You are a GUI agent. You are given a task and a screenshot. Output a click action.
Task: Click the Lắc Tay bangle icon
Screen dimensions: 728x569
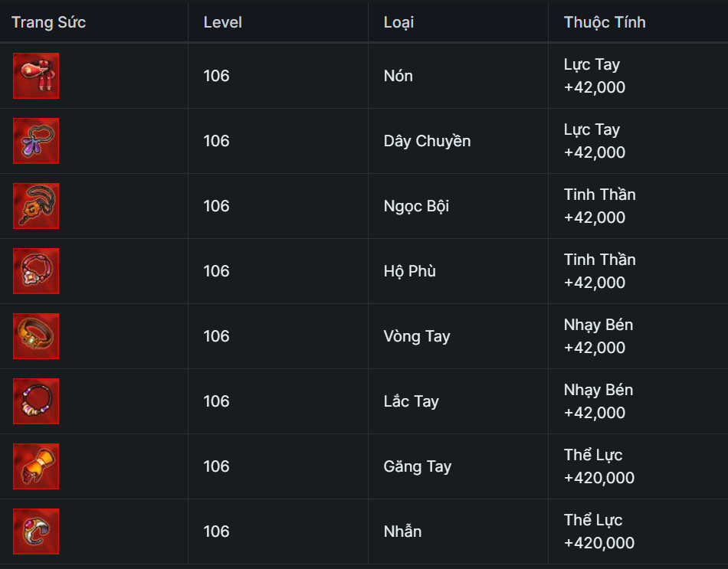coord(36,401)
